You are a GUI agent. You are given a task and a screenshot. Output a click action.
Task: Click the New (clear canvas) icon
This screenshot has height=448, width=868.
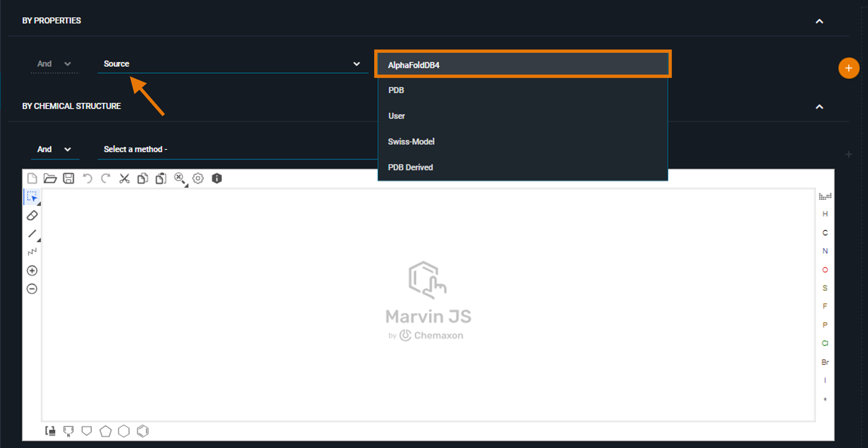32,178
